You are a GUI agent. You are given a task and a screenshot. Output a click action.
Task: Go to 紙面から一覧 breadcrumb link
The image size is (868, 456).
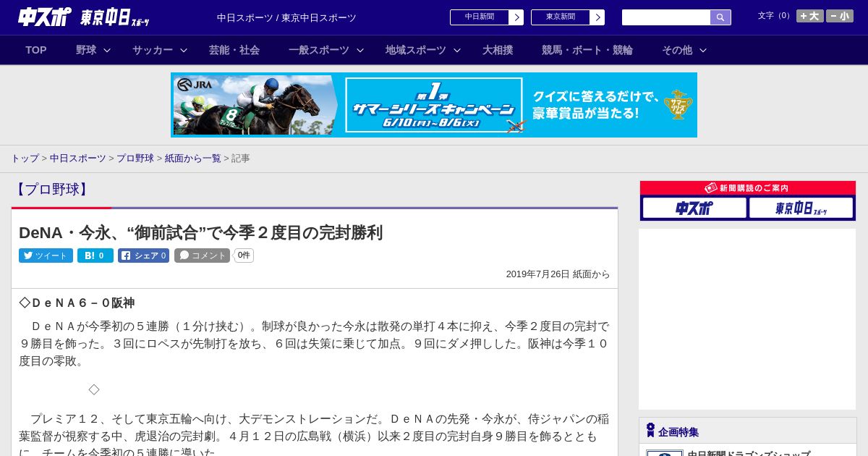pos(193,158)
